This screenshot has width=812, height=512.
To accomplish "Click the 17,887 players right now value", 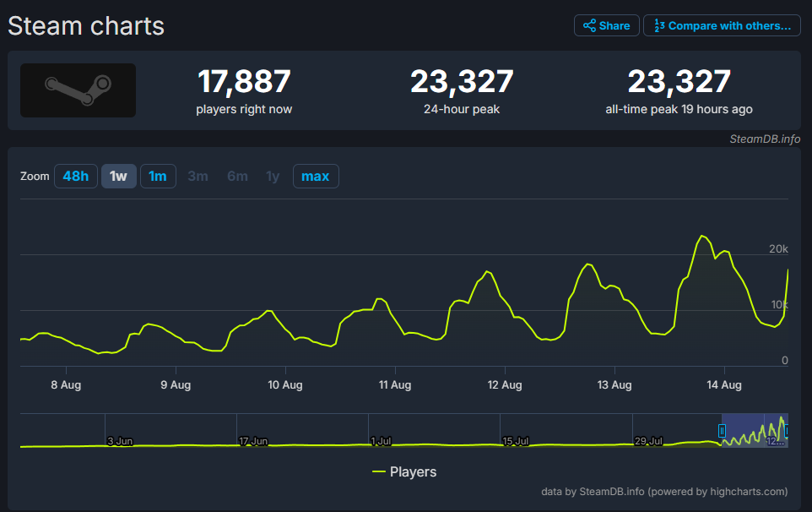I will tap(244, 81).
